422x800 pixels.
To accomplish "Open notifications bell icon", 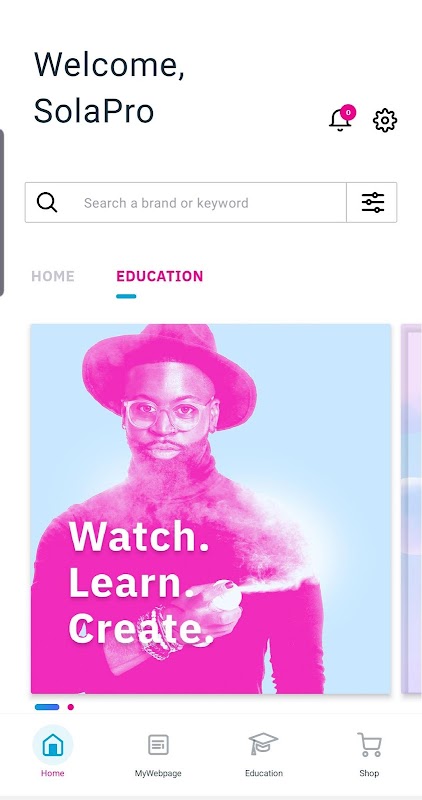I will [x=339, y=120].
